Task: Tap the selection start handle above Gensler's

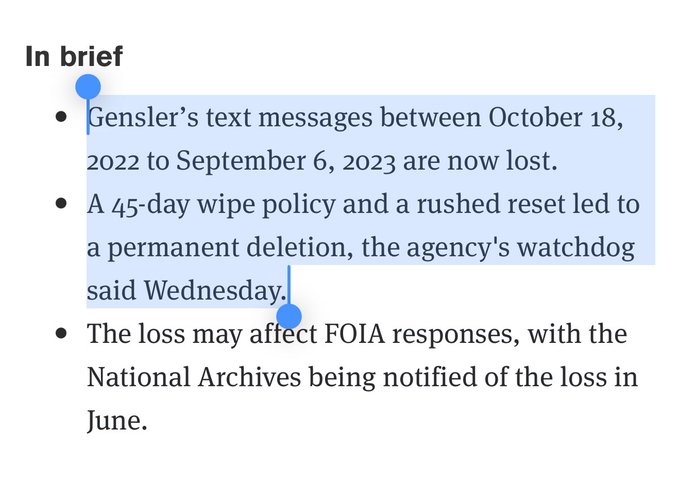Action: (x=88, y=86)
